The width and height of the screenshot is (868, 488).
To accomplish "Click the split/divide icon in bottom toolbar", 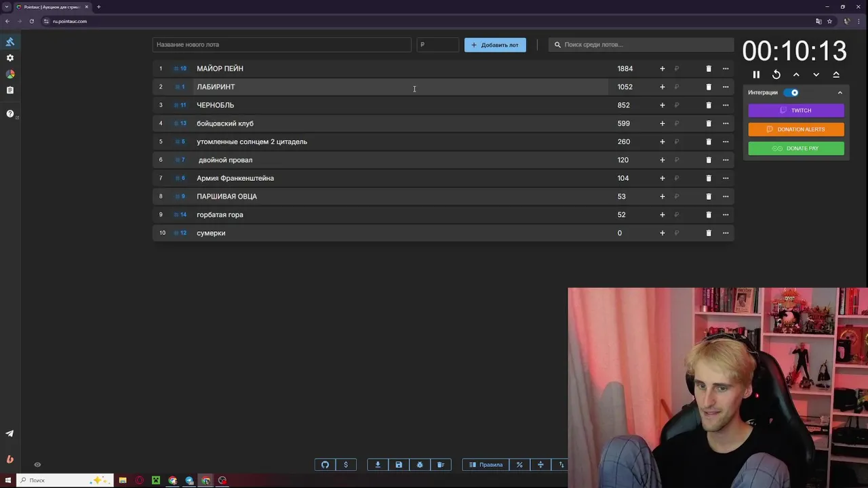I will [x=540, y=465].
